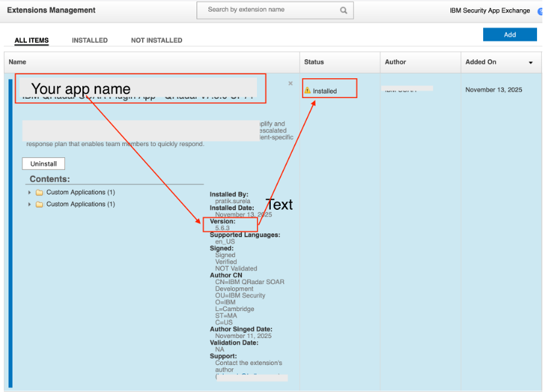Click the first Custom Applications folder icon
The width and height of the screenshot is (543, 392).
[39, 192]
